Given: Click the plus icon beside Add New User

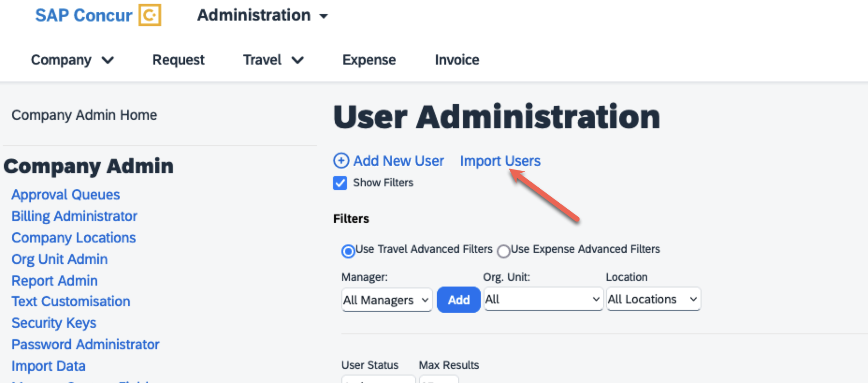Looking at the screenshot, I should coord(341,161).
